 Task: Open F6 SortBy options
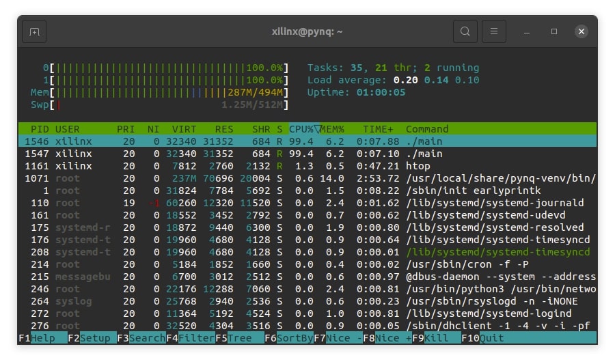(289, 338)
